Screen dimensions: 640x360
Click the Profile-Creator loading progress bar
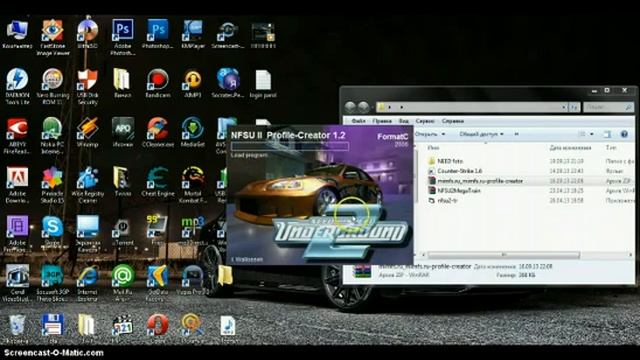[x=290, y=146]
